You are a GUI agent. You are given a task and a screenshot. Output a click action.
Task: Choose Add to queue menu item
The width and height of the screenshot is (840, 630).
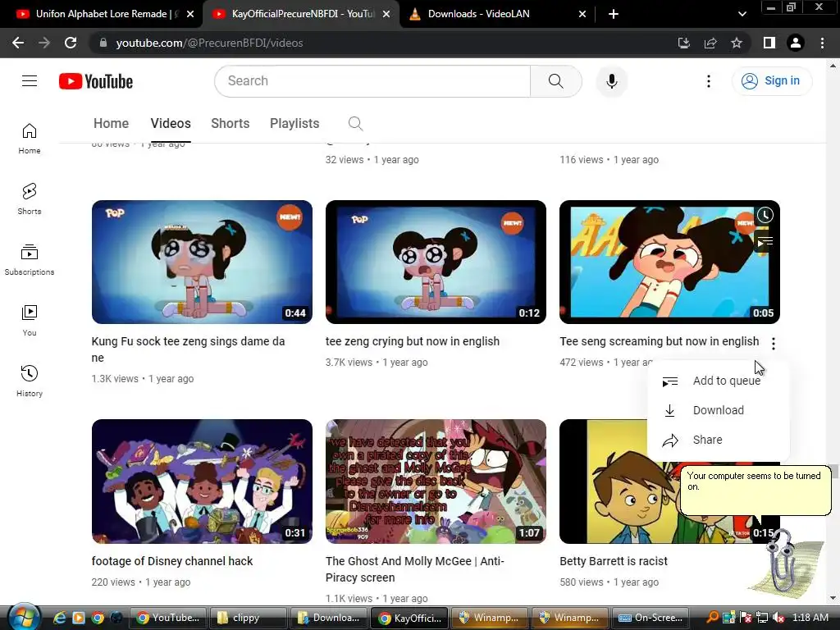click(x=718, y=381)
